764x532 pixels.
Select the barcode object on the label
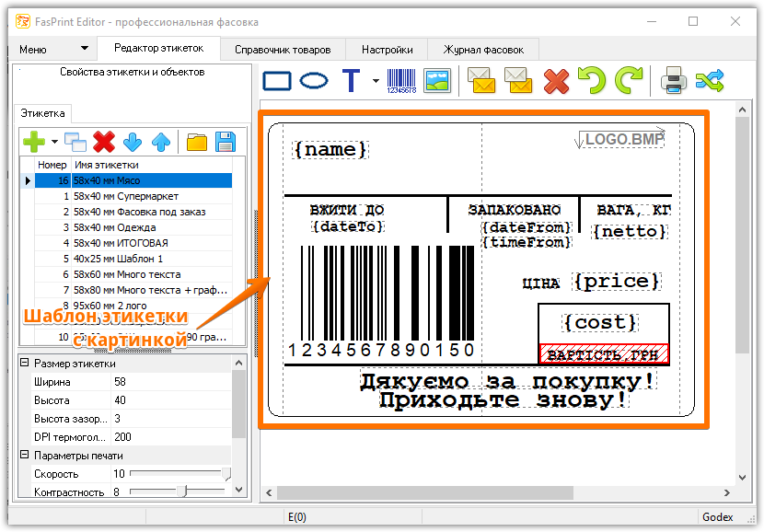(x=381, y=302)
